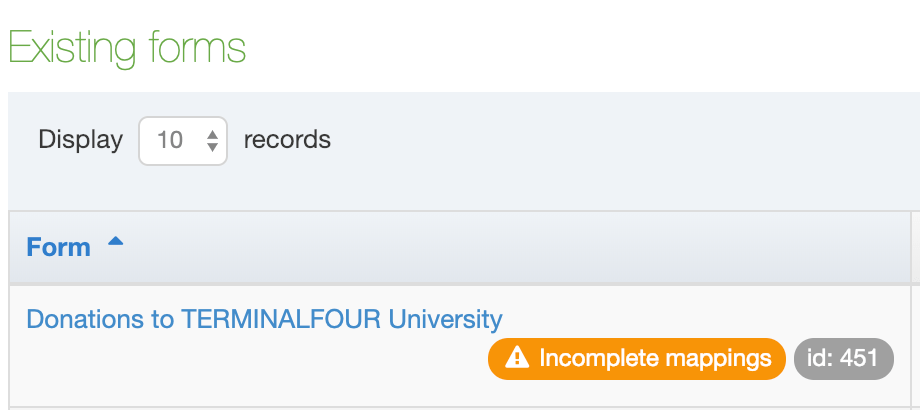Screen dimensions: 920x410
Task: Select the value 10 in the records box
Action: 170,140
